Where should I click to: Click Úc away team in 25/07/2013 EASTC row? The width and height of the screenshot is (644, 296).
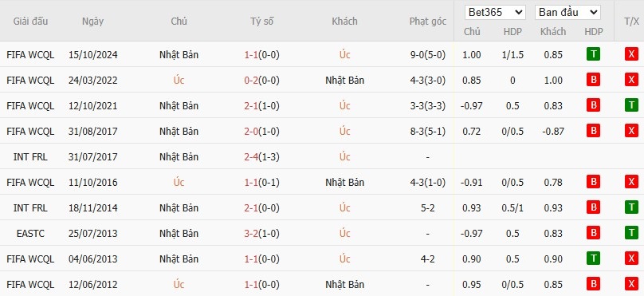point(344,233)
